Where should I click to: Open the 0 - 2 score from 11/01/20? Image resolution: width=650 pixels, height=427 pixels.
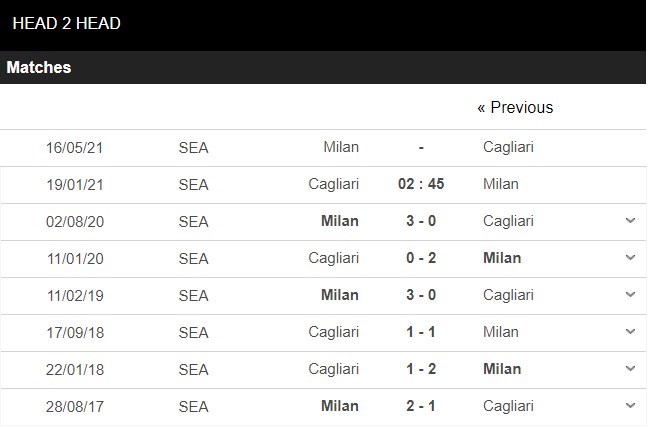pyautogui.click(x=421, y=258)
